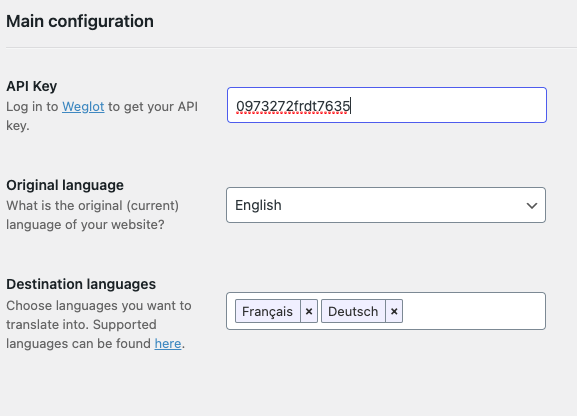Open the Weglot login link
577x416 pixels.
(83, 107)
